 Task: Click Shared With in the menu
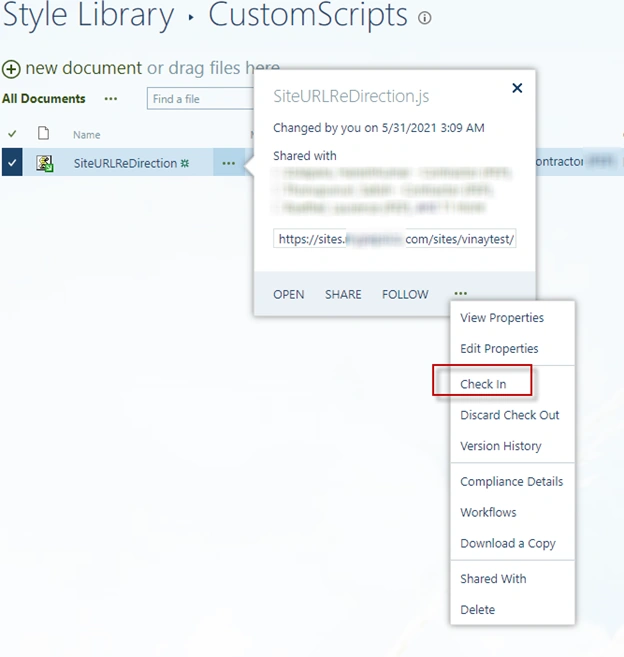click(x=493, y=579)
